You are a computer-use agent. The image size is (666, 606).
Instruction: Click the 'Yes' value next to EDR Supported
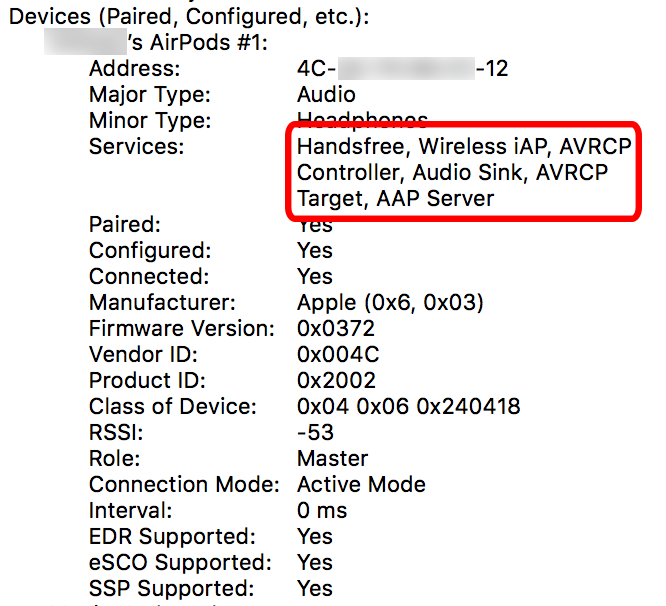click(x=315, y=536)
